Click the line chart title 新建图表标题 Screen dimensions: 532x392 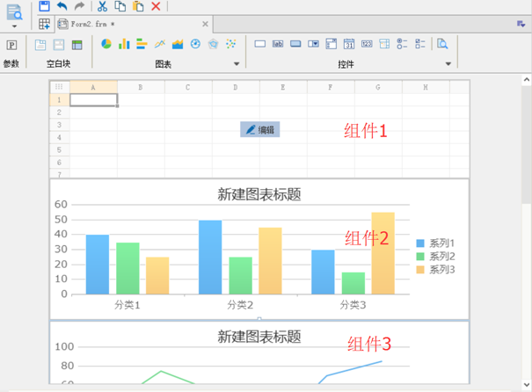(259, 337)
